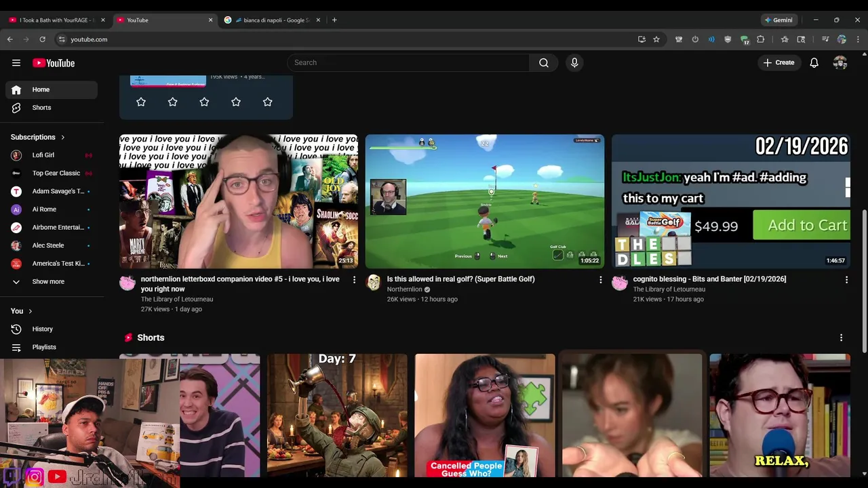This screenshot has width=868, height=488.
Task: Select Home in the sidebar
Action: click(52, 89)
